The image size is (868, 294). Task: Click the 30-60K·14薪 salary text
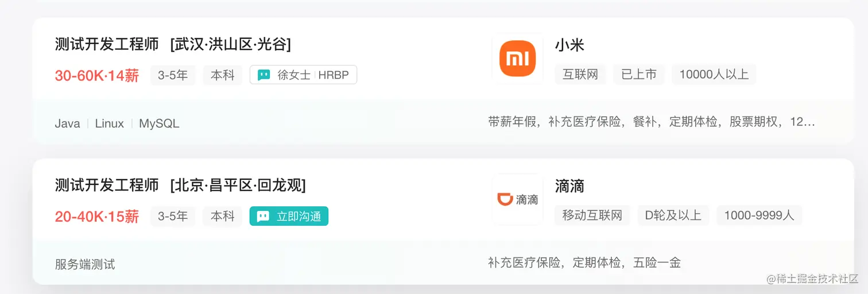tap(97, 75)
